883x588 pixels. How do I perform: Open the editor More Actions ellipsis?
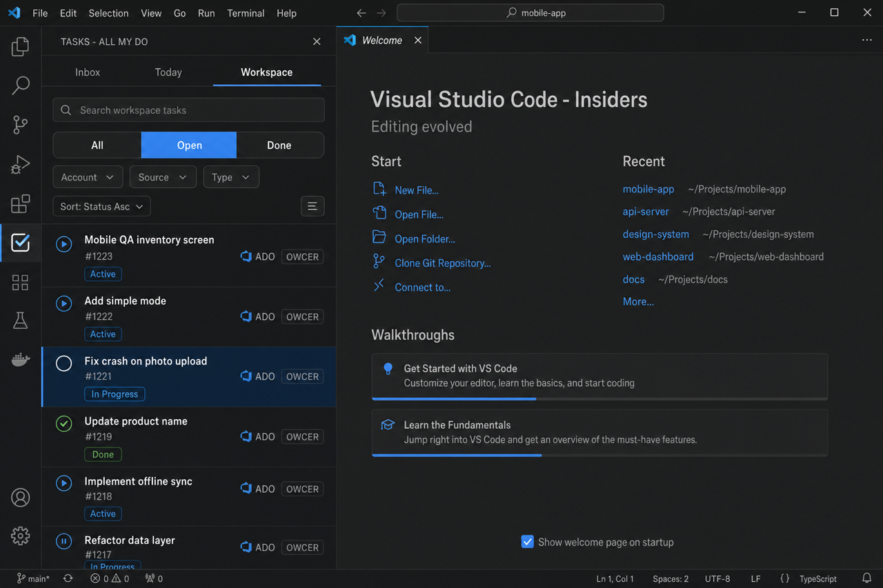(866, 41)
